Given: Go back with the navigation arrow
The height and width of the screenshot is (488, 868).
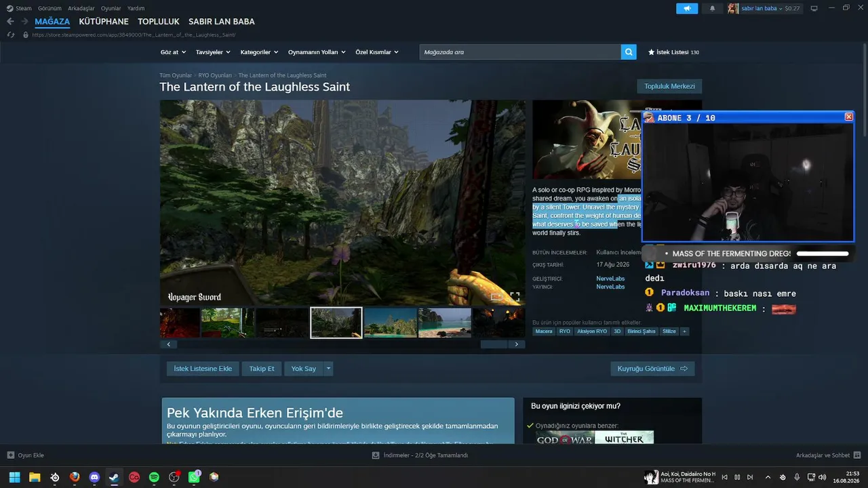Looking at the screenshot, I should click(x=10, y=22).
